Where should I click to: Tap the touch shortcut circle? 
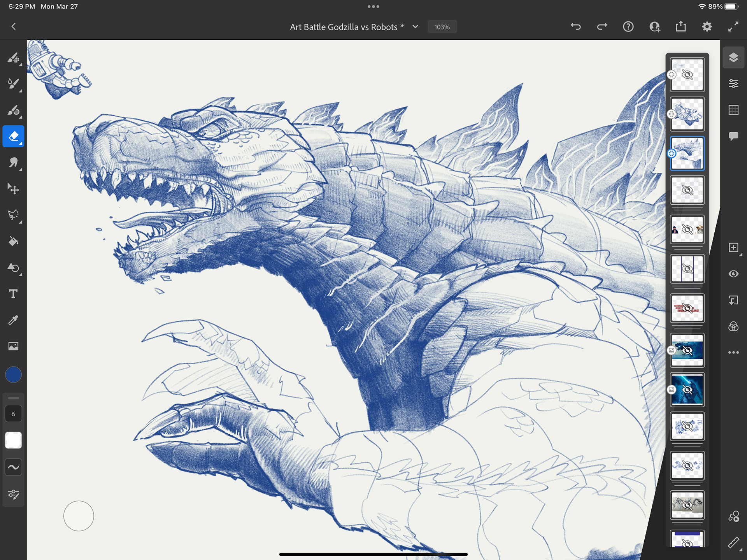[79, 516]
